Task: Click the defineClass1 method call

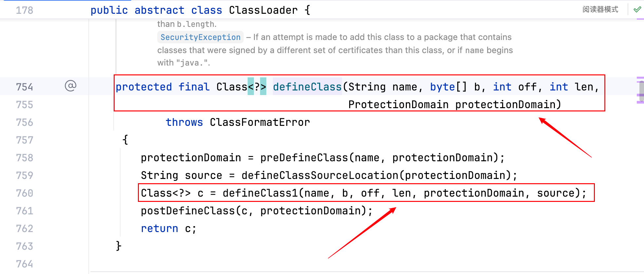Action: tap(260, 193)
